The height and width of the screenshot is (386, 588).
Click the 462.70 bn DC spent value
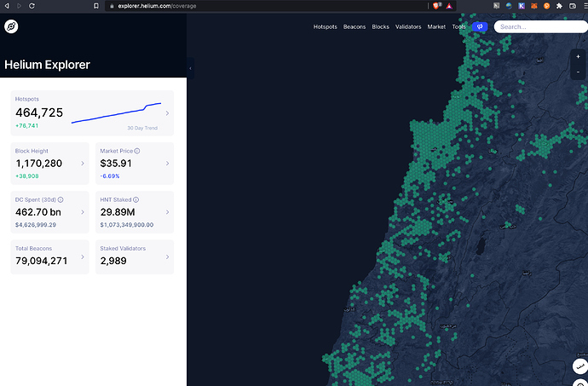click(38, 212)
